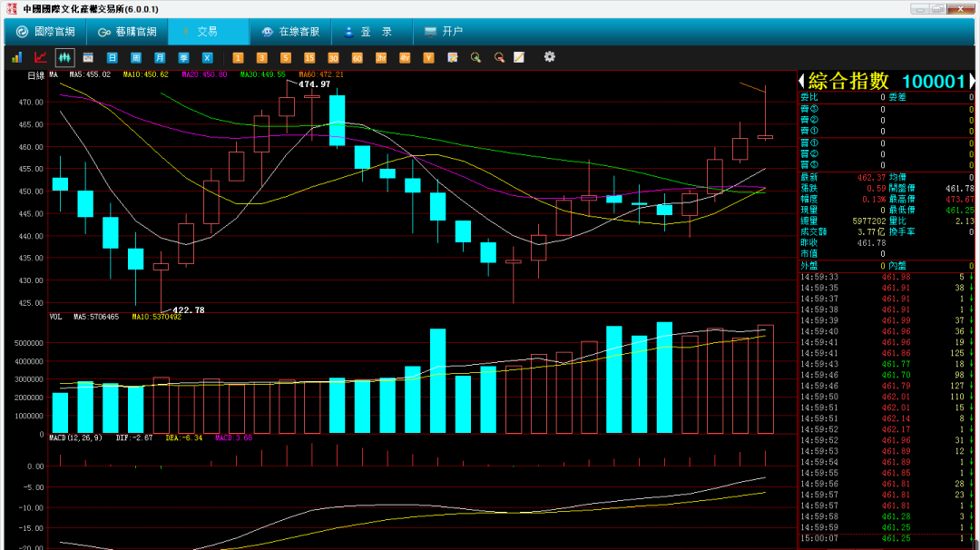
Task: Switch to quarterly period (季) icon
Action: click(183, 57)
